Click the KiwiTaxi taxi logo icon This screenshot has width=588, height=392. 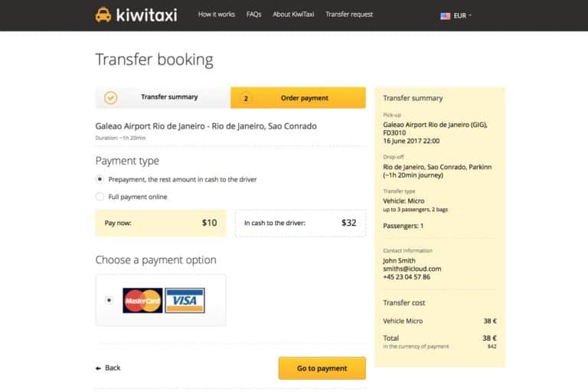pos(103,15)
